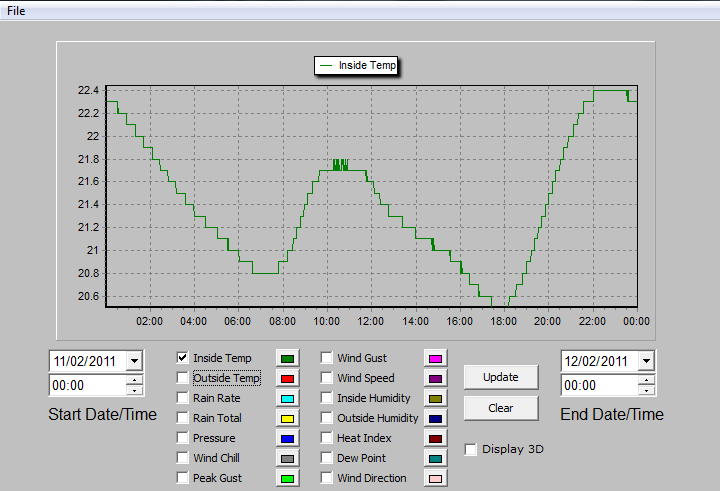Open the yellow Rain Total color swatch
This screenshot has height=491, width=720.
click(287, 419)
